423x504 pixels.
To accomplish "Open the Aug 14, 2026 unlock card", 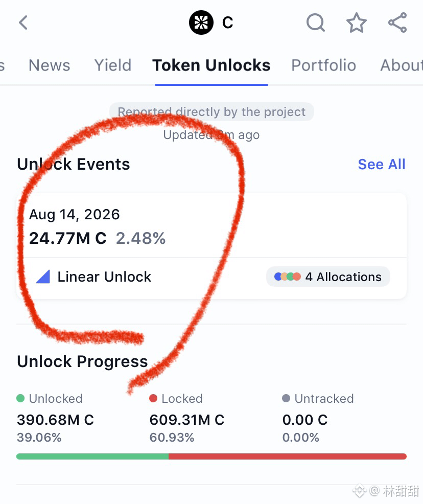I will pyautogui.click(x=212, y=246).
